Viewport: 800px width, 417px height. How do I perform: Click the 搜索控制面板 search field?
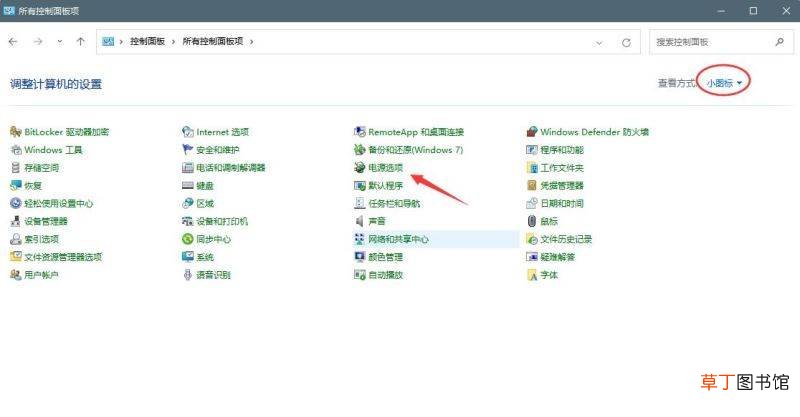click(x=721, y=42)
